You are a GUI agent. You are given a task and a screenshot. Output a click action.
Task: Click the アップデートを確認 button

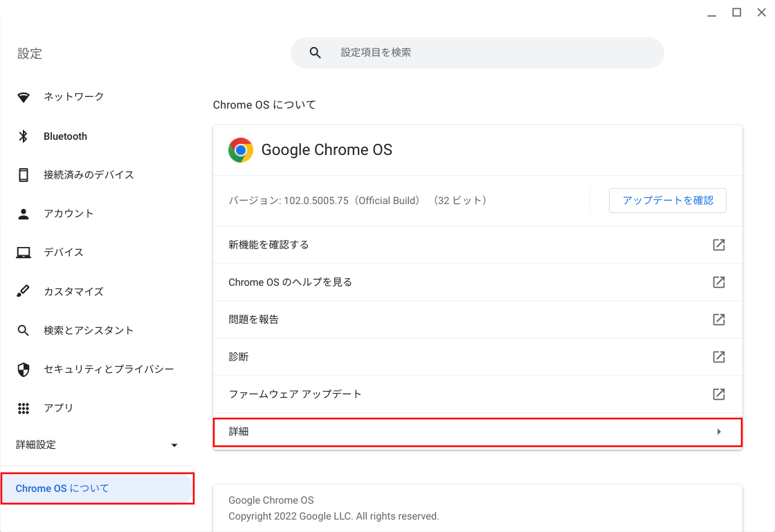pos(667,200)
